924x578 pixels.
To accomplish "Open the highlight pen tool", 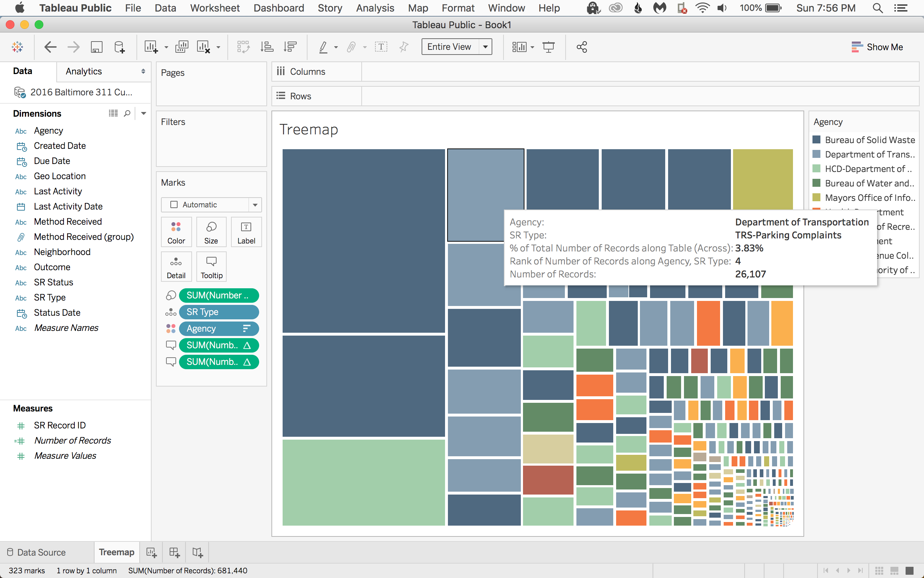I will [x=323, y=47].
